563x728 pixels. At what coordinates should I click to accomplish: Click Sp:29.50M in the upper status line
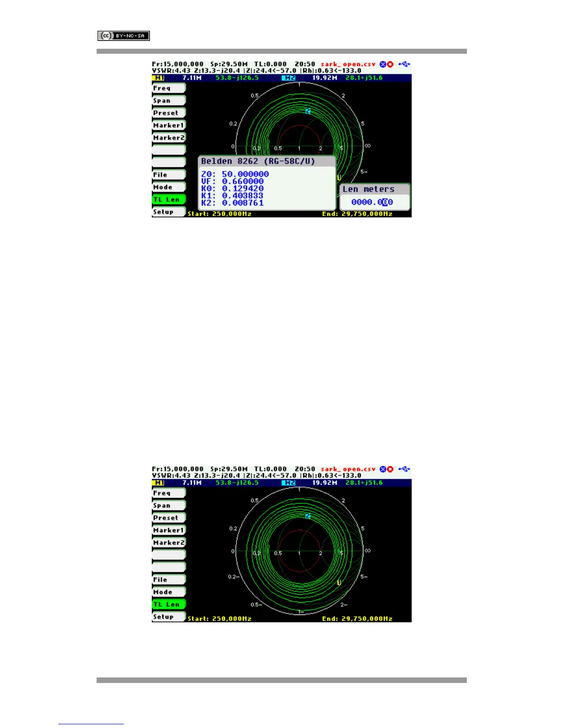(229, 64)
